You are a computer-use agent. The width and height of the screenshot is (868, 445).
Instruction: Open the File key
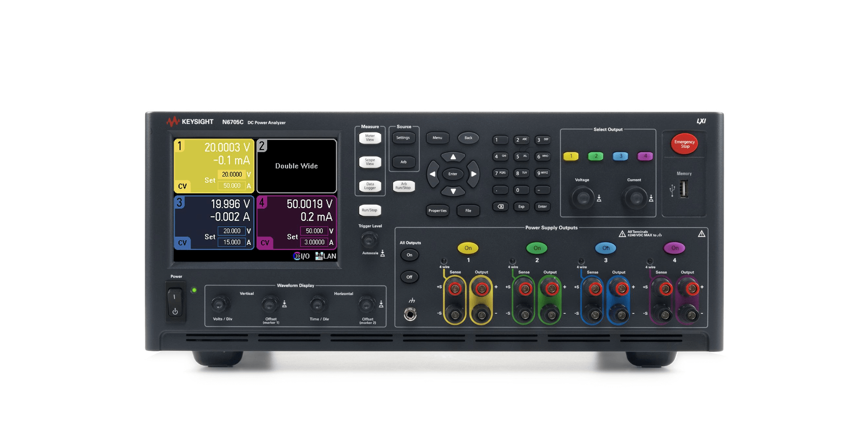(x=468, y=211)
